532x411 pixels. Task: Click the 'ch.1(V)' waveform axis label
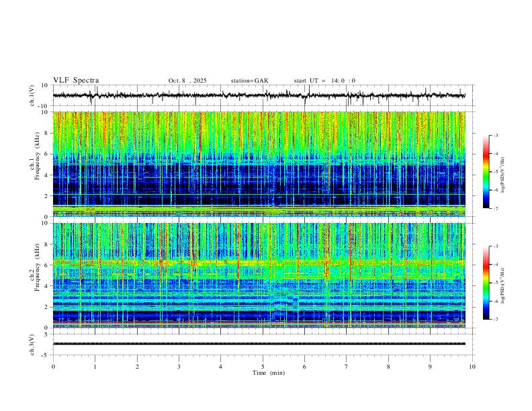click(32, 95)
